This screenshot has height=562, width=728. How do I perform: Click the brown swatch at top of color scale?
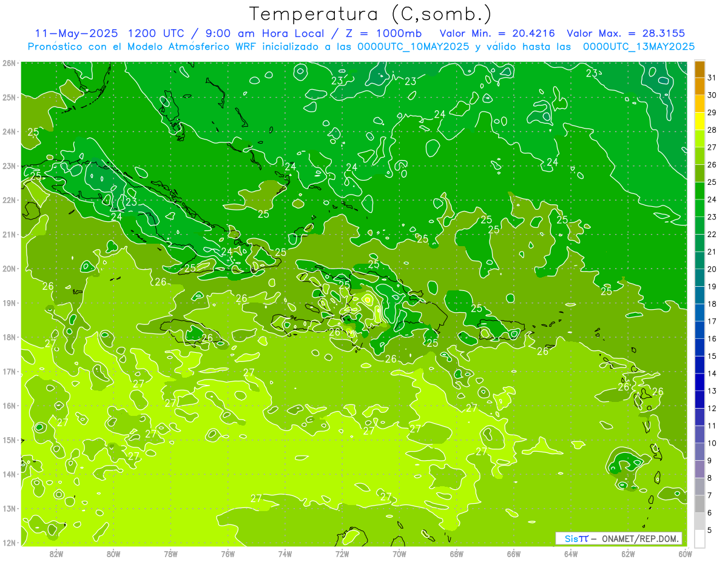699,70
